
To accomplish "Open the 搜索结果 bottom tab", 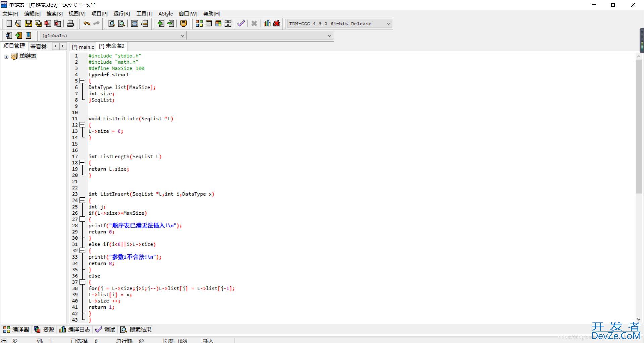I will coord(136,330).
